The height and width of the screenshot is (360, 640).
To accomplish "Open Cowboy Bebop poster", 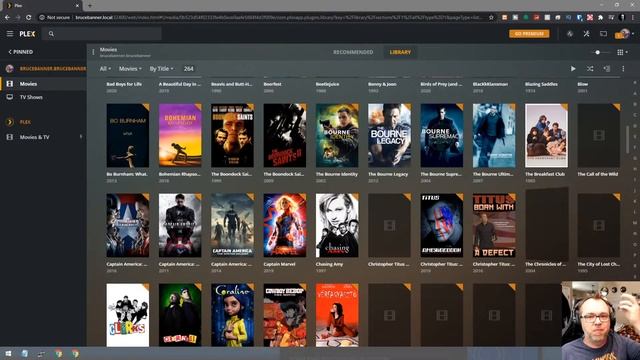I will click(285, 315).
